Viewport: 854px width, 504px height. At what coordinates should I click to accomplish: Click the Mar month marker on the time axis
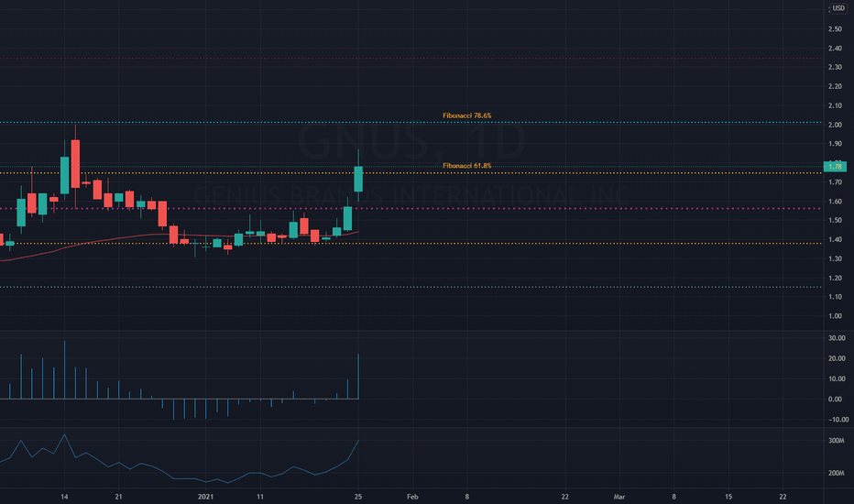tap(619, 497)
